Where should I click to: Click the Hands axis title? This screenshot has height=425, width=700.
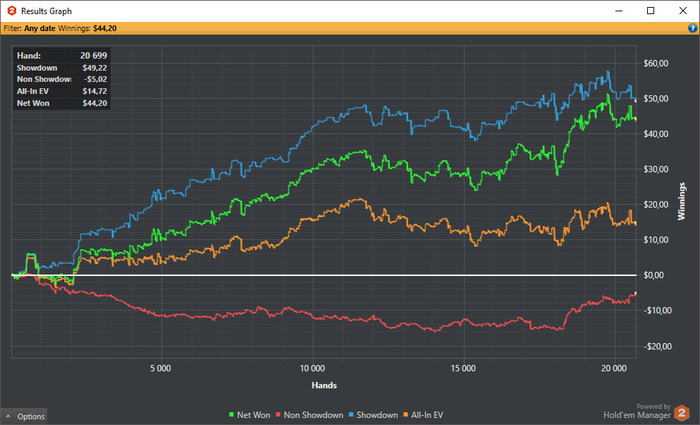point(324,385)
